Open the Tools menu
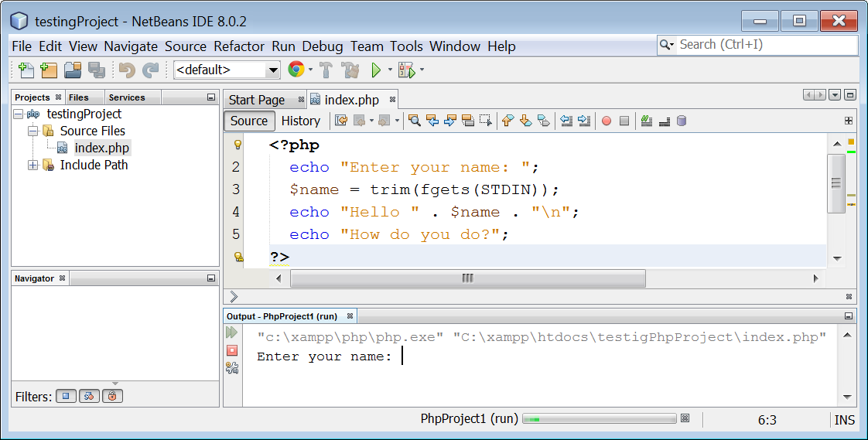 406,46
